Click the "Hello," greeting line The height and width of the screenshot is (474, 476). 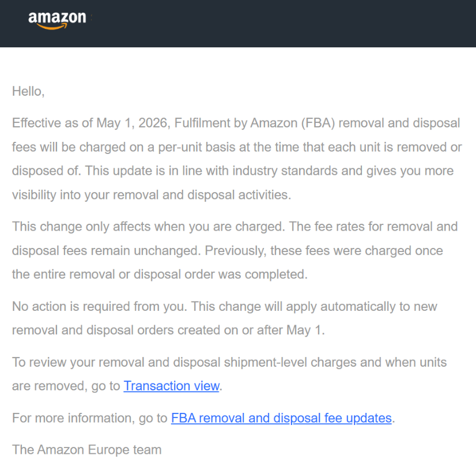pos(28,91)
